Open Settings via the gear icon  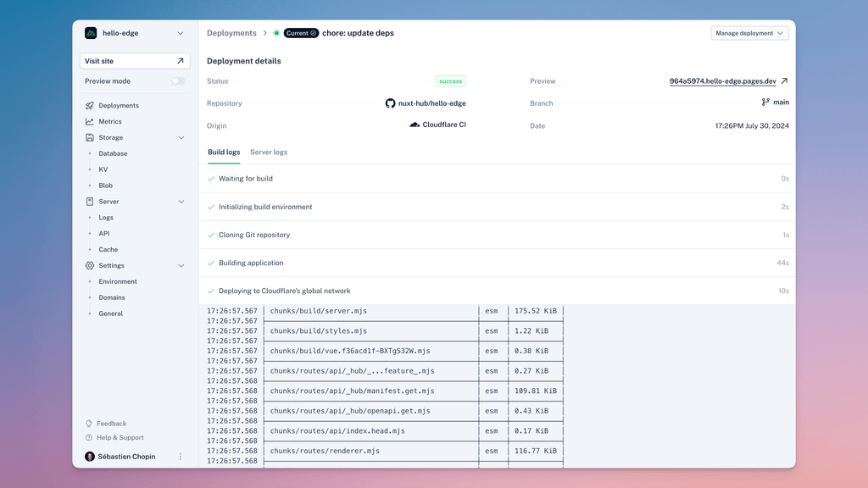pos(89,265)
